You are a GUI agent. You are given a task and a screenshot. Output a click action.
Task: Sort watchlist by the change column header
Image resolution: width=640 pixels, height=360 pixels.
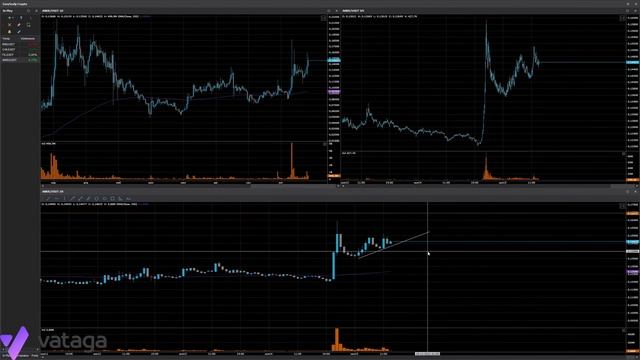(28, 38)
